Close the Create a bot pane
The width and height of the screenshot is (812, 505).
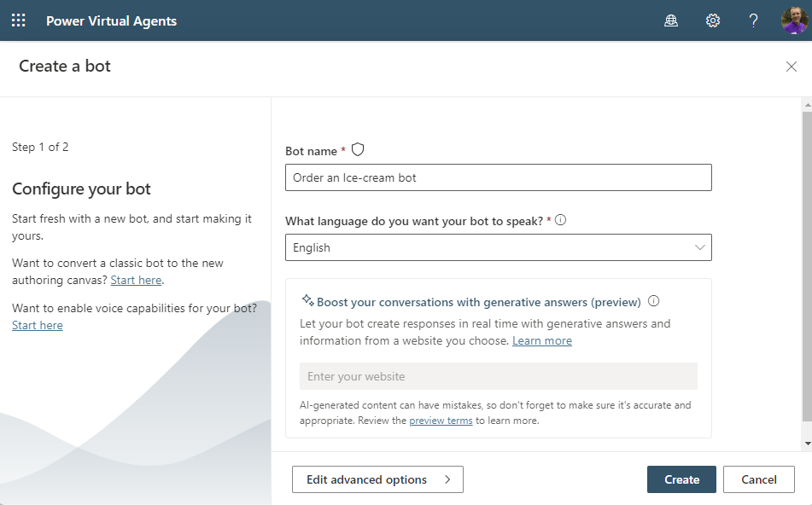[791, 67]
